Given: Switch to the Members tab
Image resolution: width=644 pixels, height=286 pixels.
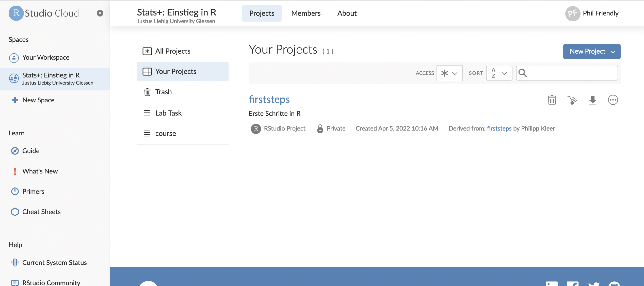Looking at the screenshot, I should (x=306, y=13).
